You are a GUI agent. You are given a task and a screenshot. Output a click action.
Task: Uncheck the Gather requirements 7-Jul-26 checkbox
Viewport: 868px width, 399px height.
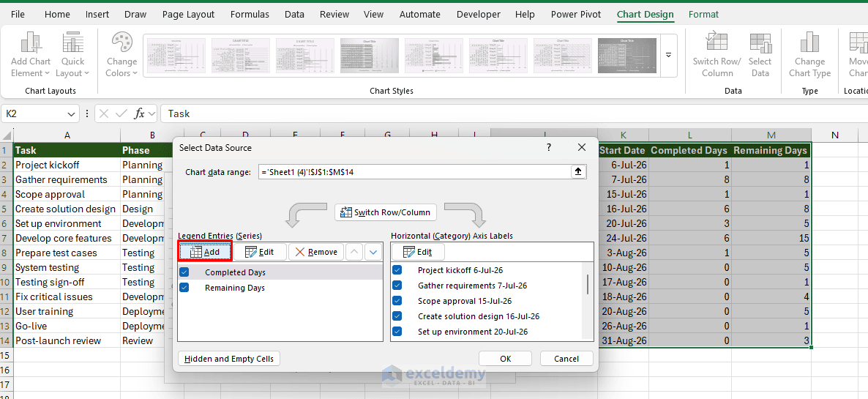coord(397,286)
